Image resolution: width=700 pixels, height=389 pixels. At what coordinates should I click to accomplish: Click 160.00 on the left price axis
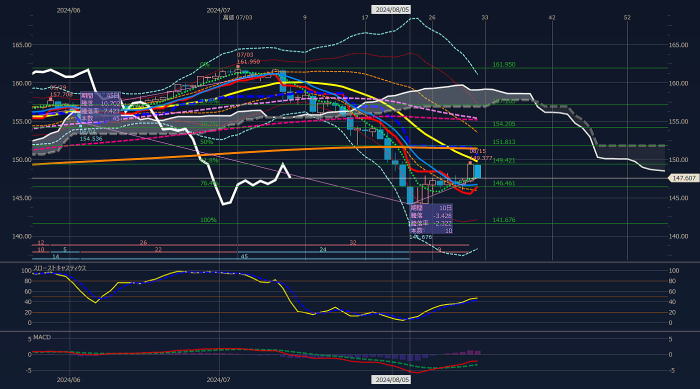pos(22,83)
